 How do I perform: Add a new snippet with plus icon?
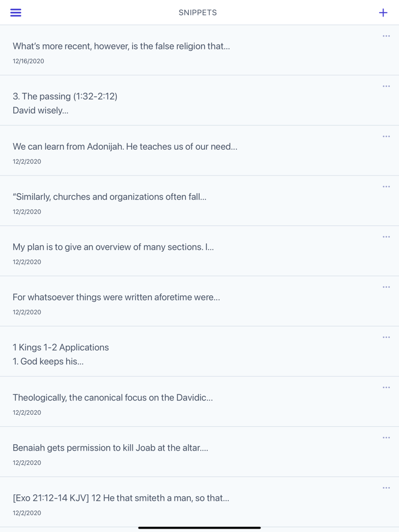tap(383, 13)
